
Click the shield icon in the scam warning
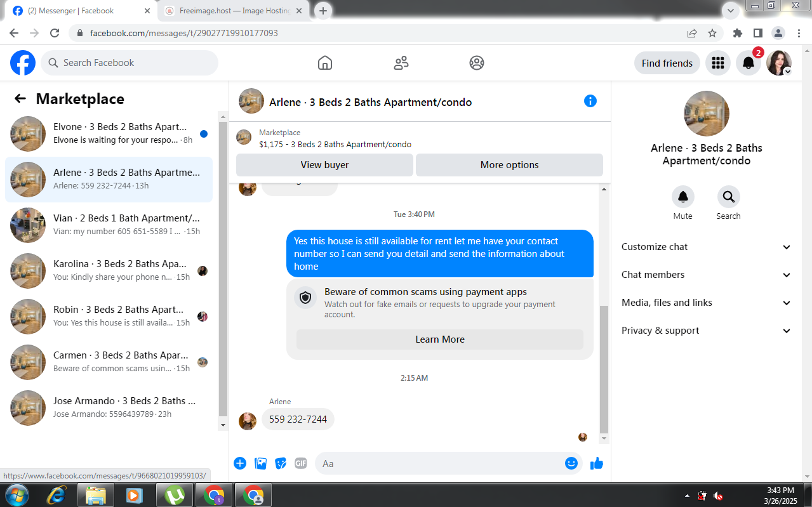click(x=305, y=298)
